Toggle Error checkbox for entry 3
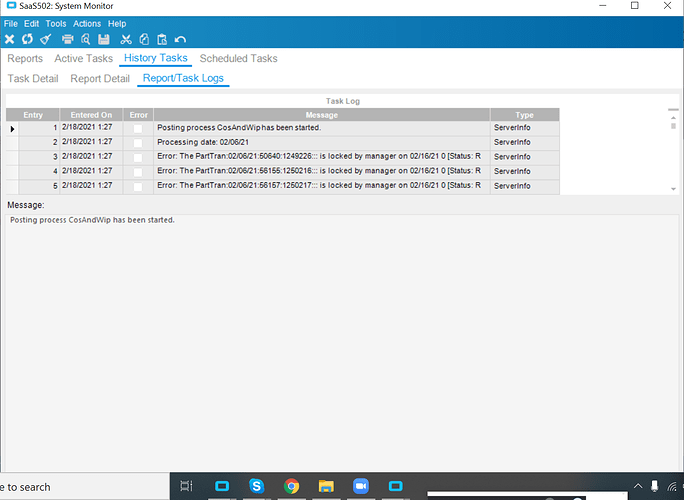684x500 pixels. pyautogui.click(x=138, y=157)
